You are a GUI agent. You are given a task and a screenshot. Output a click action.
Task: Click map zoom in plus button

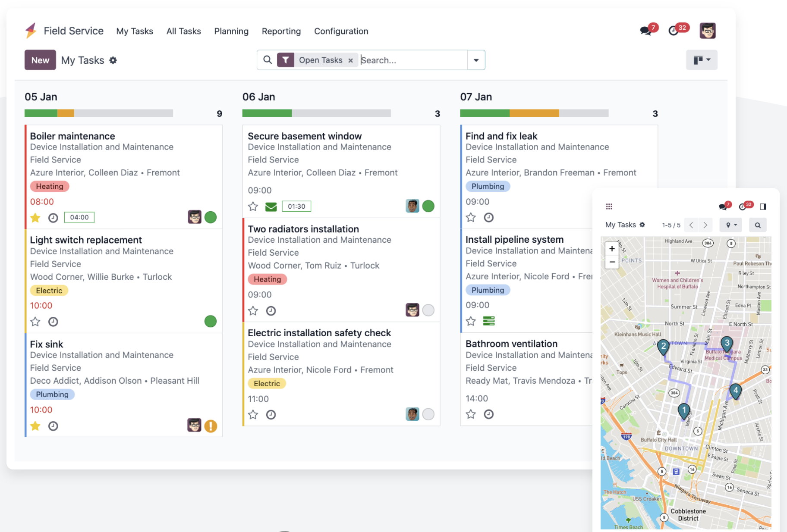click(x=612, y=249)
